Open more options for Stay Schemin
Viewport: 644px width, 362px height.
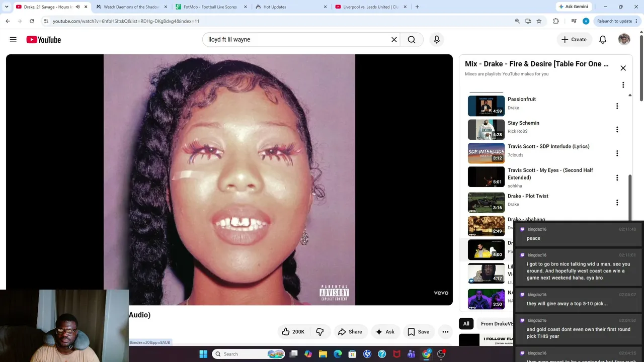click(617, 130)
